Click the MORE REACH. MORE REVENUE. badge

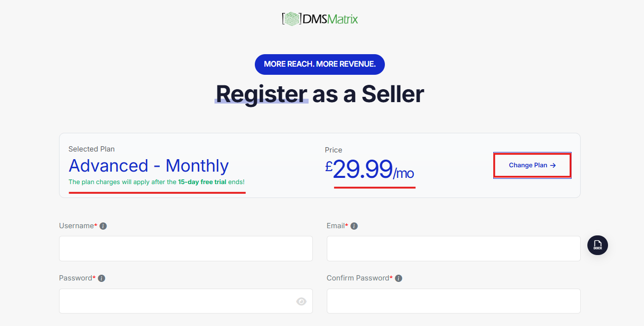coord(320,64)
